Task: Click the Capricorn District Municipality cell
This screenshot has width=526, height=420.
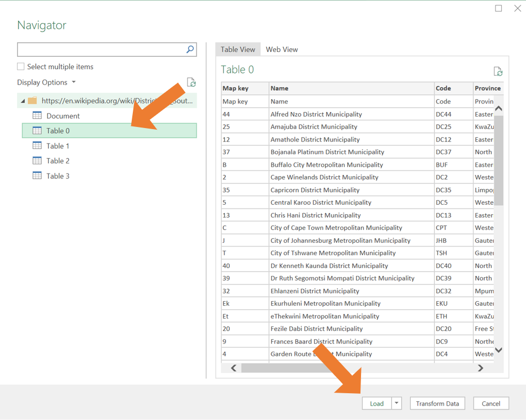Action: click(351, 190)
